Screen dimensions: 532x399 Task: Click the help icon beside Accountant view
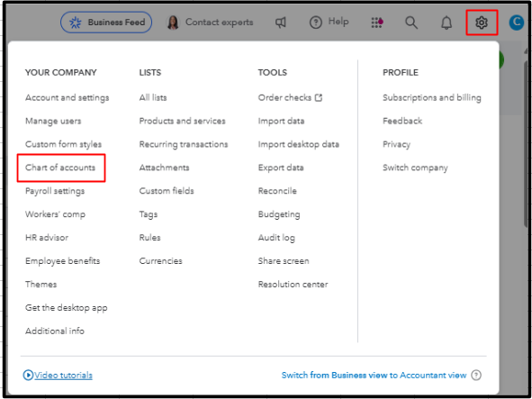[476, 375]
